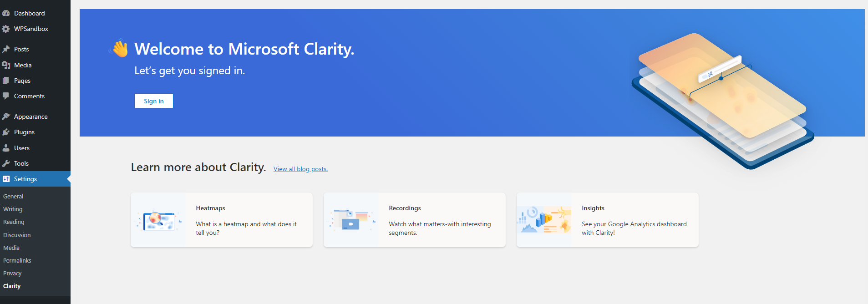Click the Recordings card thumbnail image
Viewport: 868px width, 304px height.
(351, 220)
